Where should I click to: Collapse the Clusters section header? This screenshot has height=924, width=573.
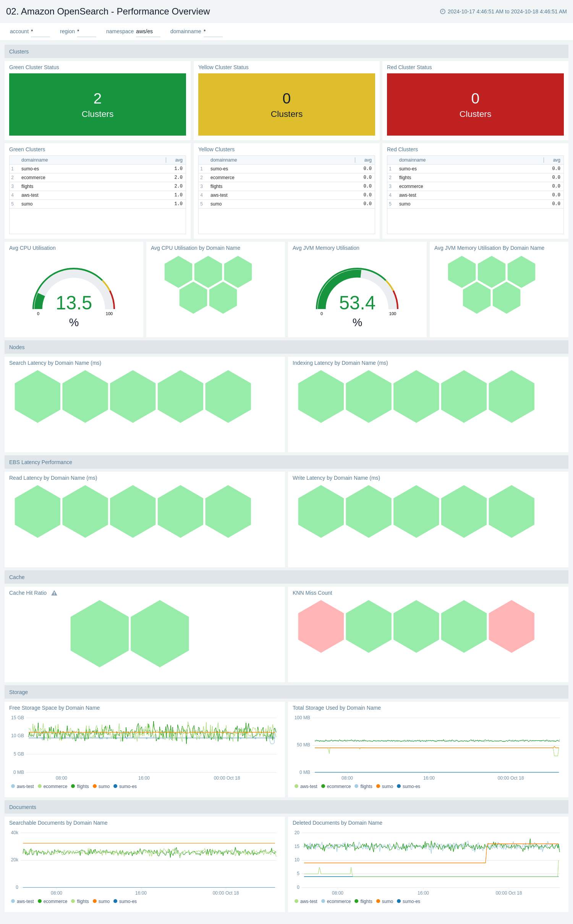click(286, 52)
